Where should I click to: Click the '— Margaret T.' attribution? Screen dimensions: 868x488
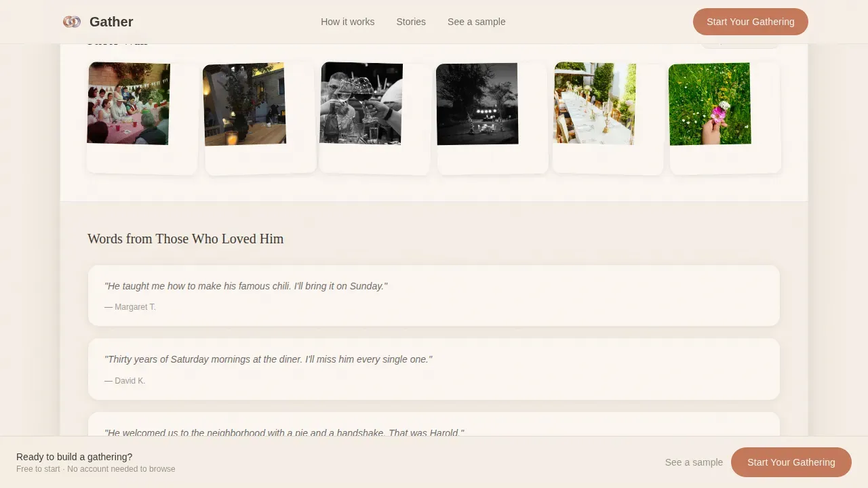[x=130, y=307]
